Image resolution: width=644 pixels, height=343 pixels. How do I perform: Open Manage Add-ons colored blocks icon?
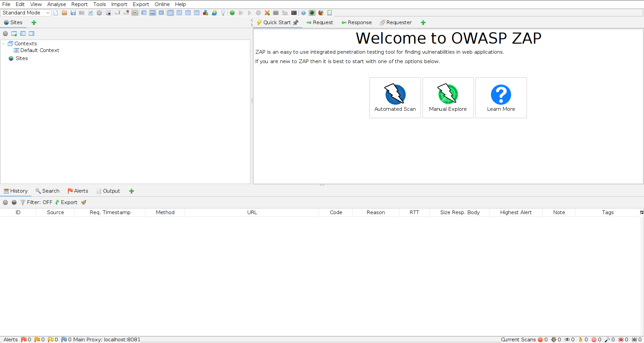[x=205, y=13]
